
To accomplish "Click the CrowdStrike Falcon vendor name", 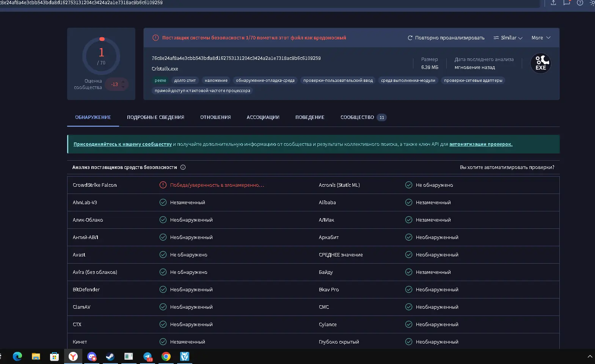I will 95,185.
